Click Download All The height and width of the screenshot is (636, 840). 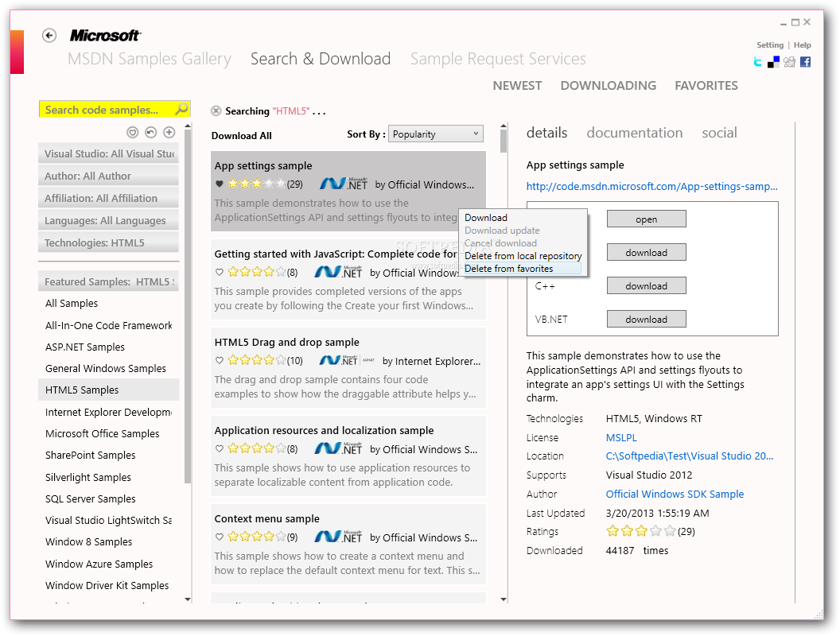click(241, 135)
